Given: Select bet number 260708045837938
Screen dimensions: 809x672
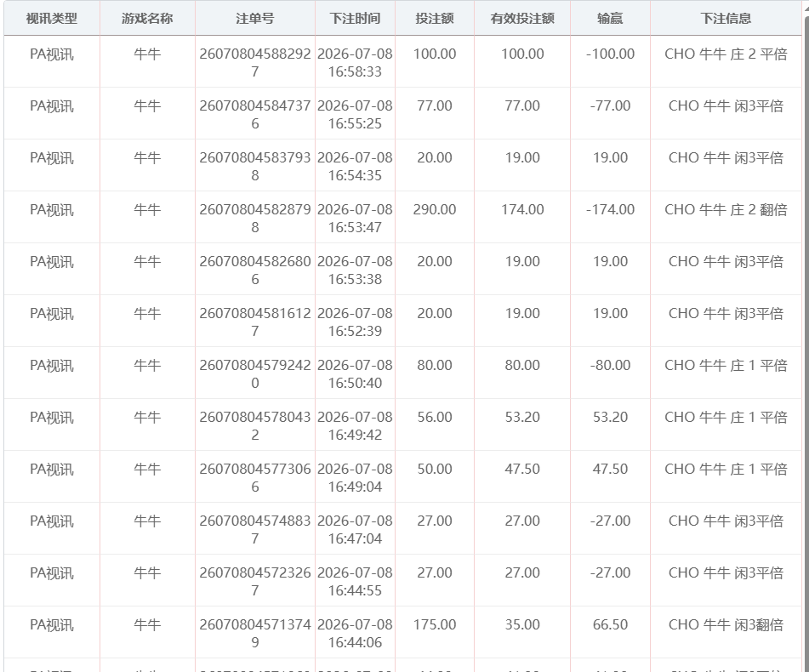Looking at the screenshot, I should pos(255,167).
